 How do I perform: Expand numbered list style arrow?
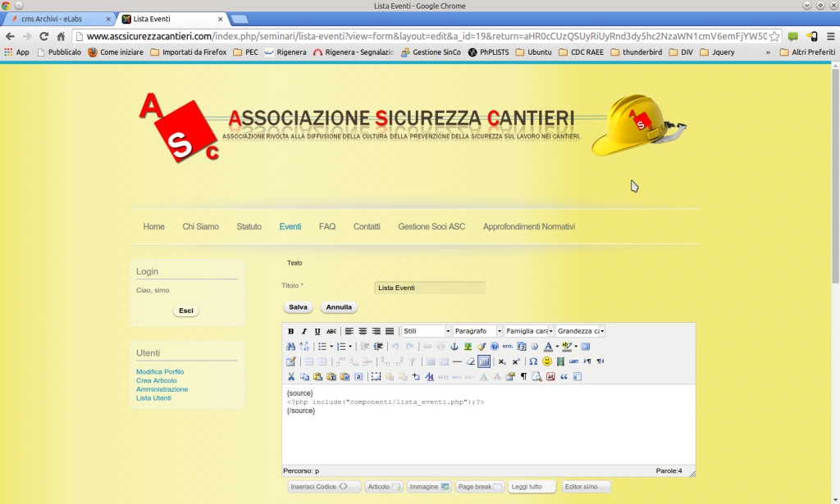coord(350,346)
